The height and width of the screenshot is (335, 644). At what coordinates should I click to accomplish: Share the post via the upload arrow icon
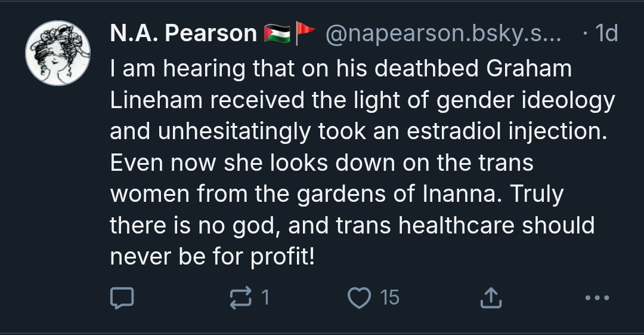tap(490, 297)
